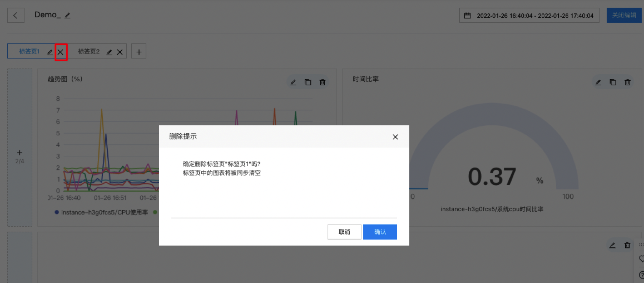644x283 pixels.
Task: Click the 时间比率 chart title
Action: coord(366,79)
